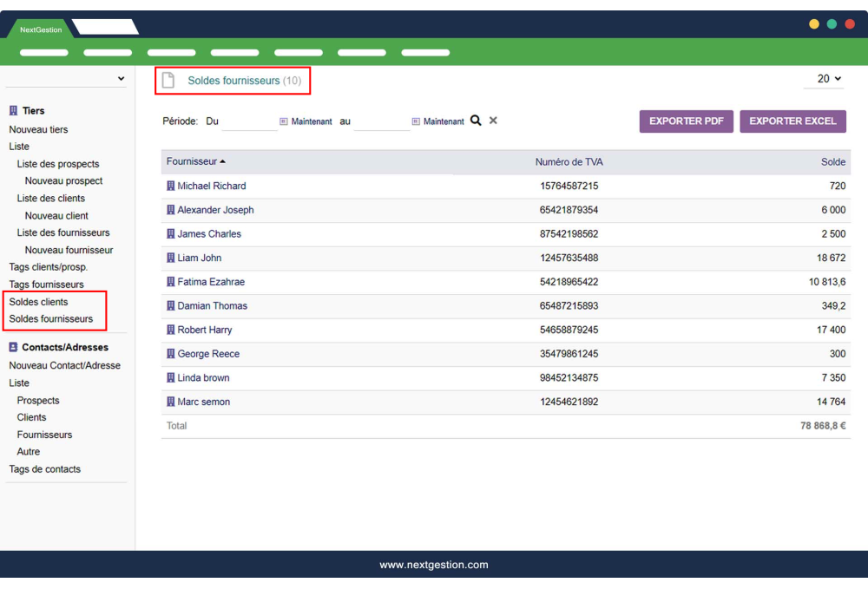The width and height of the screenshot is (868, 589).
Task: Click the Tiers section icon in sidebar
Action: click(x=13, y=111)
